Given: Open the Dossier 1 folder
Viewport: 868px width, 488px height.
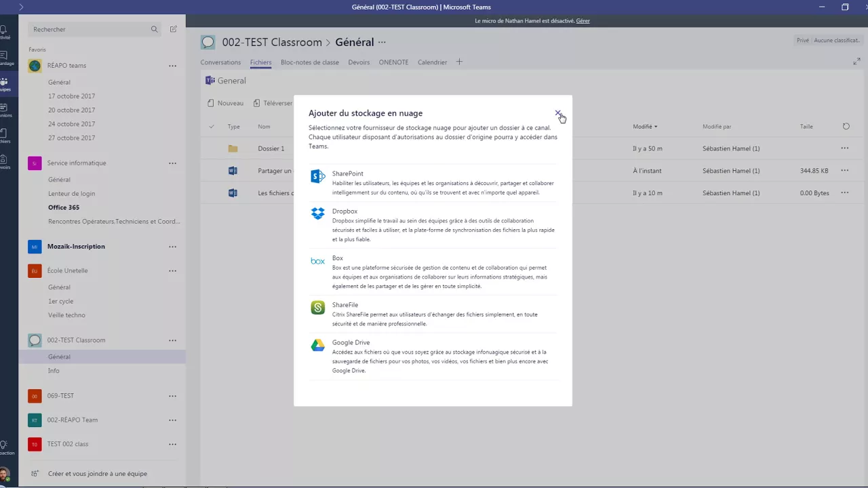Looking at the screenshot, I should (271, 148).
